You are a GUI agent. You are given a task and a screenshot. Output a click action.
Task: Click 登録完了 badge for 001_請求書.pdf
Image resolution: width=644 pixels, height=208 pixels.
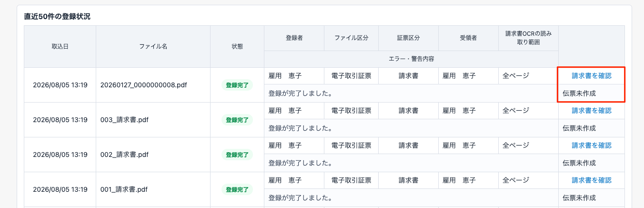[237, 190]
